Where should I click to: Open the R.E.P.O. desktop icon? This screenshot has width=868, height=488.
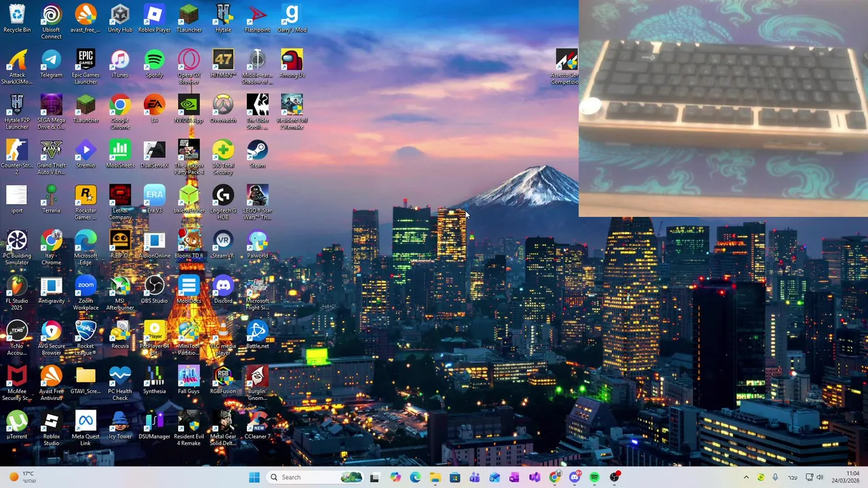click(x=120, y=245)
